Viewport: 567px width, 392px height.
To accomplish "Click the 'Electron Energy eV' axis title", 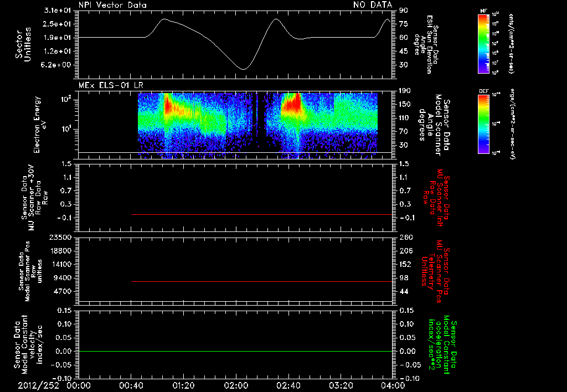I will point(39,125).
